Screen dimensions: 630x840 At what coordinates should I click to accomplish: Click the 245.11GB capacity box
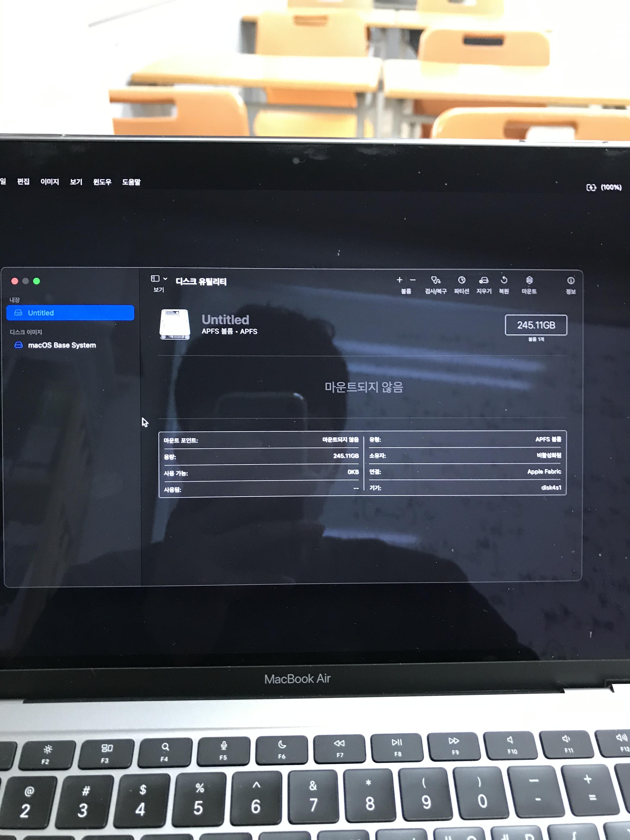coord(535,325)
